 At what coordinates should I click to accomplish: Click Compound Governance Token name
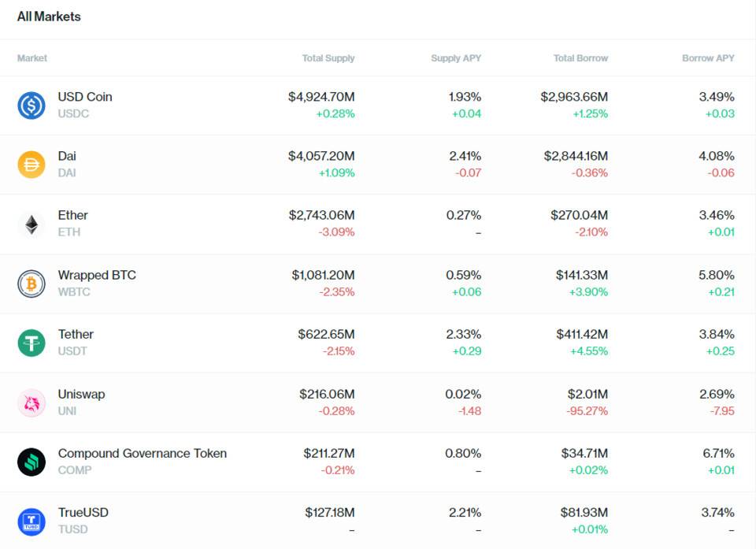pos(142,453)
